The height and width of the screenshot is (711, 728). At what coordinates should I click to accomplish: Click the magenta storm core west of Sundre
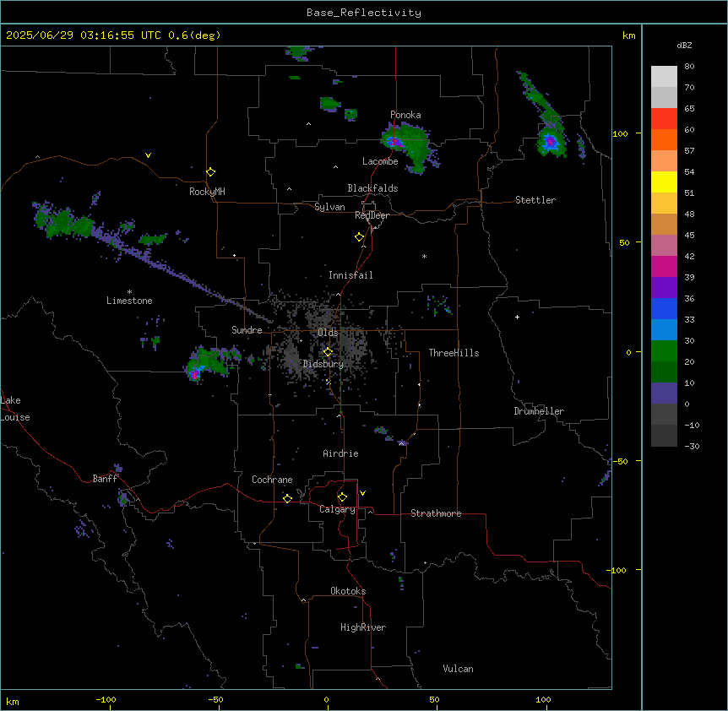[194, 374]
